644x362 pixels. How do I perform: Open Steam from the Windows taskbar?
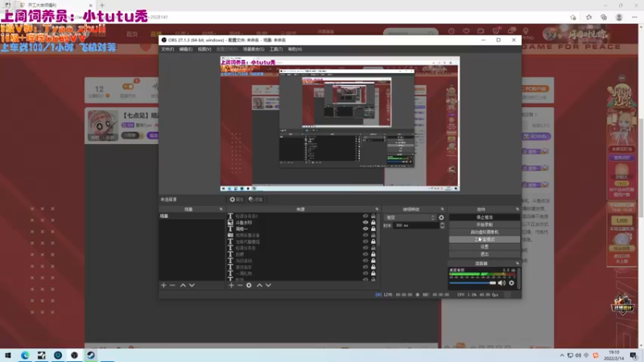[x=91, y=355]
